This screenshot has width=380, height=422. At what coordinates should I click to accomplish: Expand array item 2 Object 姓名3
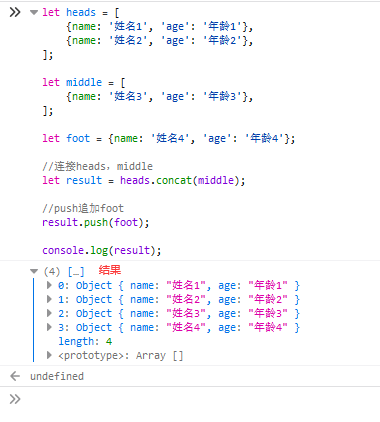(x=49, y=313)
